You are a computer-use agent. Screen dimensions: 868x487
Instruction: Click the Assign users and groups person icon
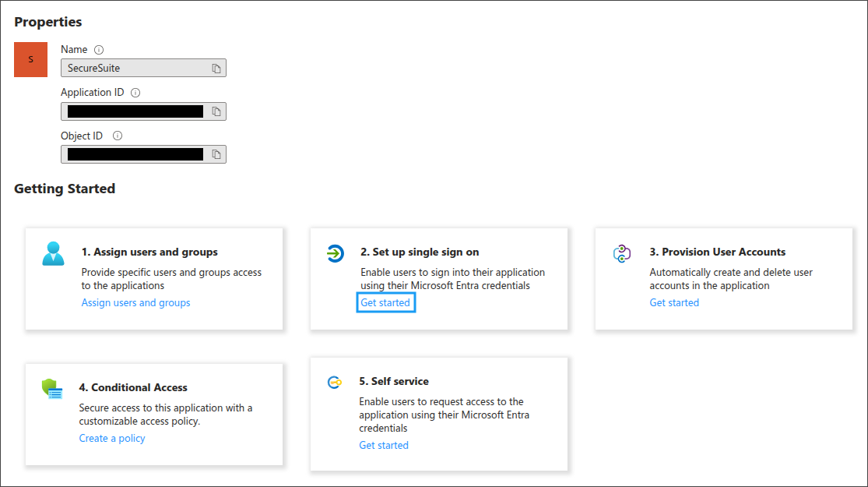(x=53, y=254)
